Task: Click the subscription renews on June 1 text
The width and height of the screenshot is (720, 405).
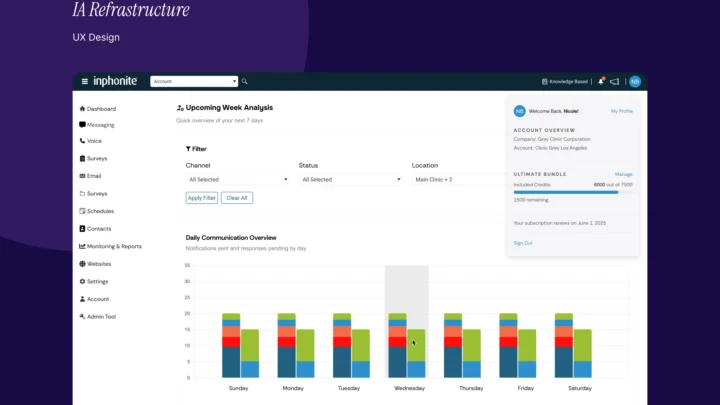Action: pos(560,223)
